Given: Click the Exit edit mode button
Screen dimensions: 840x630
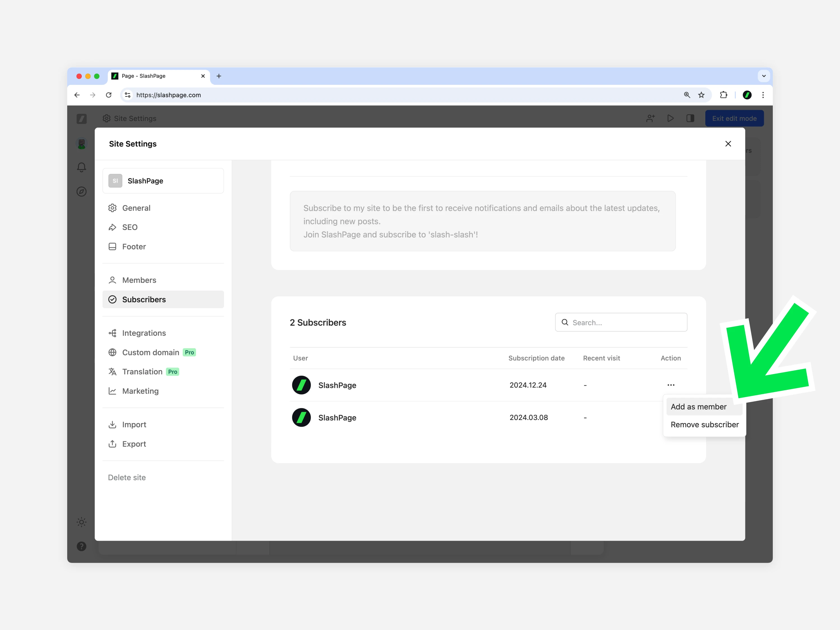Looking at the screenshot, I should pyautogui.click(x=734, y=118).
